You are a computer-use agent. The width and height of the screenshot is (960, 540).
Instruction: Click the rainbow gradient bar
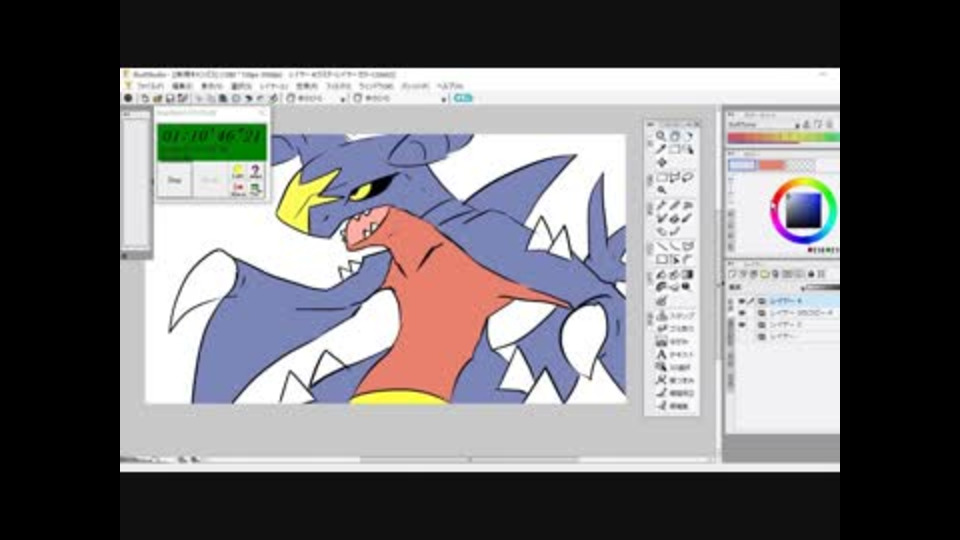coord(783,138)
